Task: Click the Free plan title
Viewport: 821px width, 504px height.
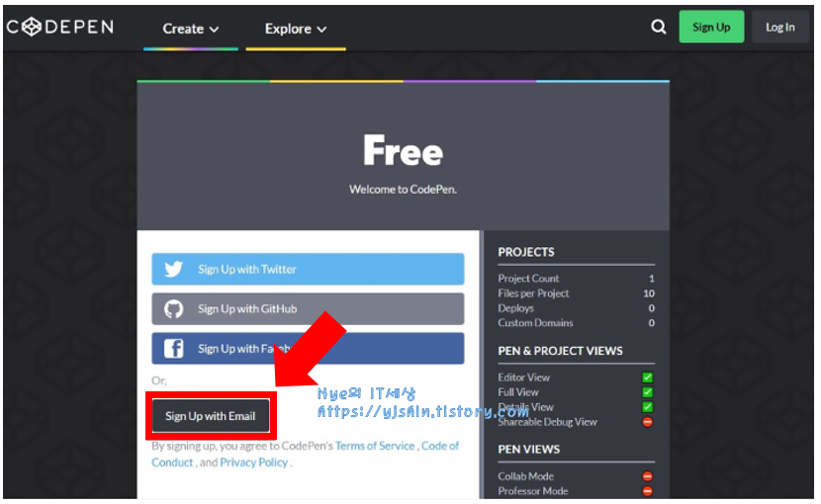Action: pos(404,151)
